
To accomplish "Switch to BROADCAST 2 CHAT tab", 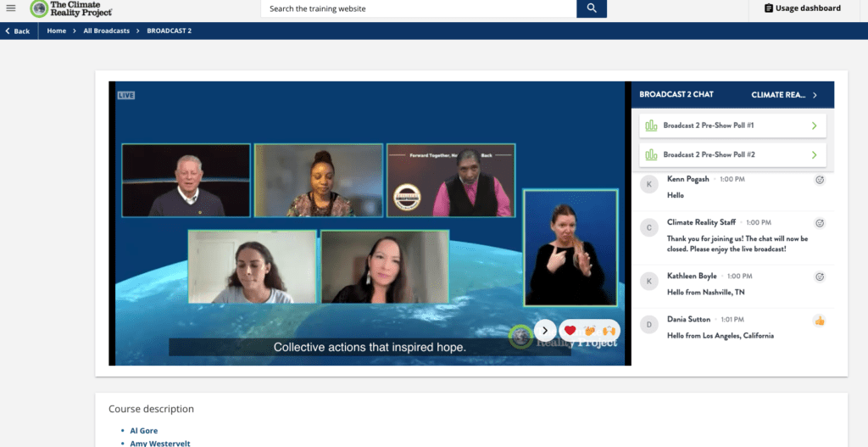I will pyautogui.click(x=676, y=95).
